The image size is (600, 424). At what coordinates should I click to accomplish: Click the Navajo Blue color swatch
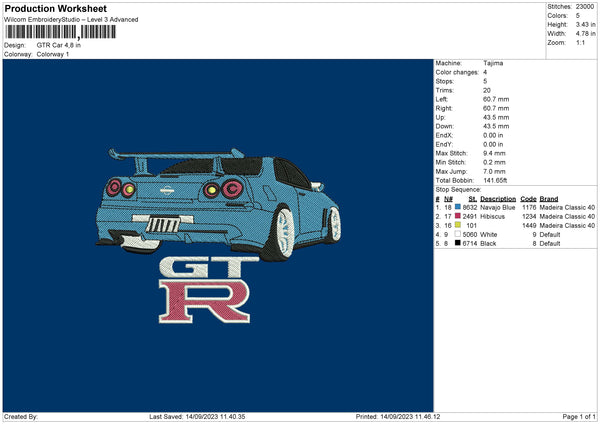[x=458, y=207]
